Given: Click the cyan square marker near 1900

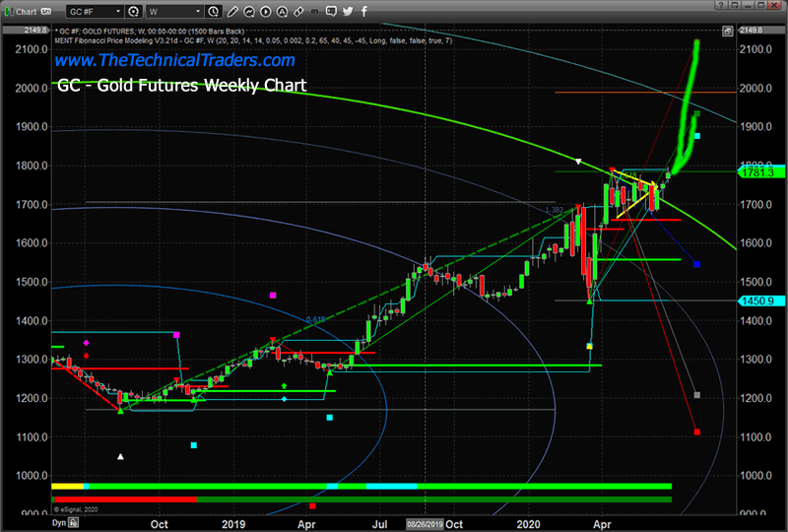Looking at the screenshot, I should [696, 136].
